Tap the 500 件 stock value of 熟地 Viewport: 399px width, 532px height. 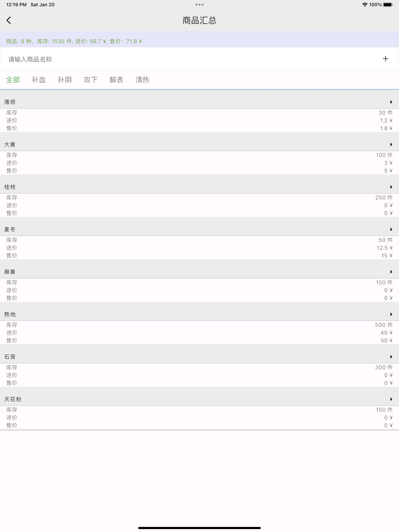384,325
